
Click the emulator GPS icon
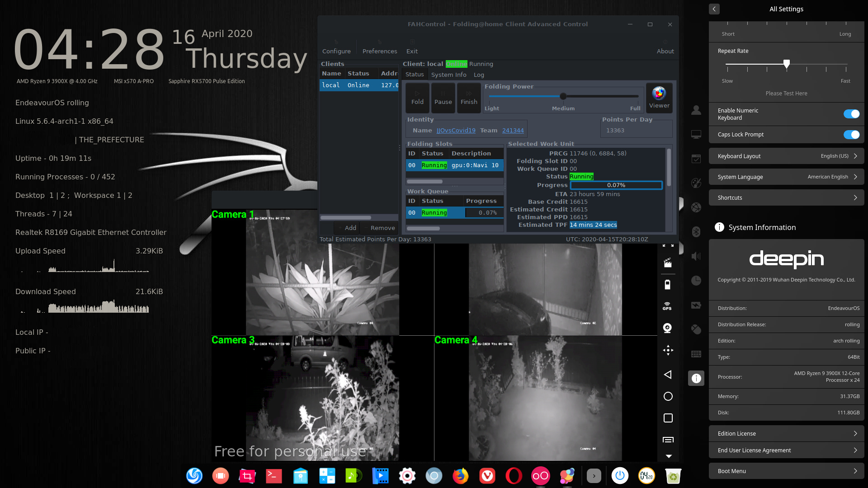coord(667,306)
